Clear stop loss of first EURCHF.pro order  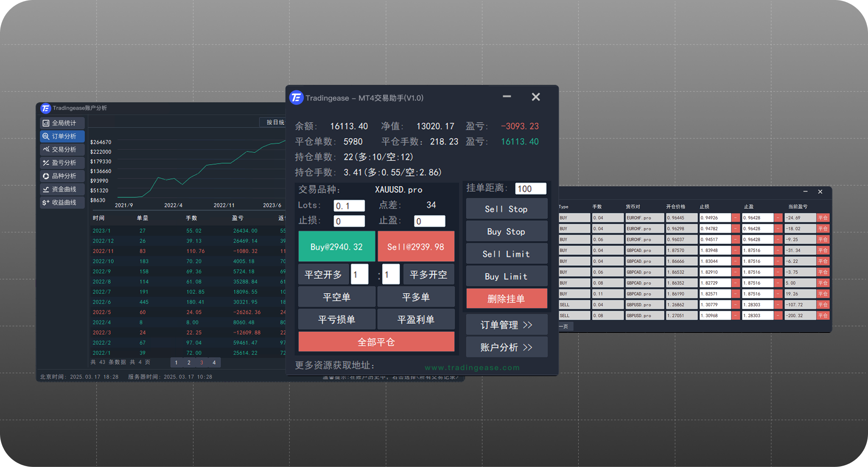point(736,218)
